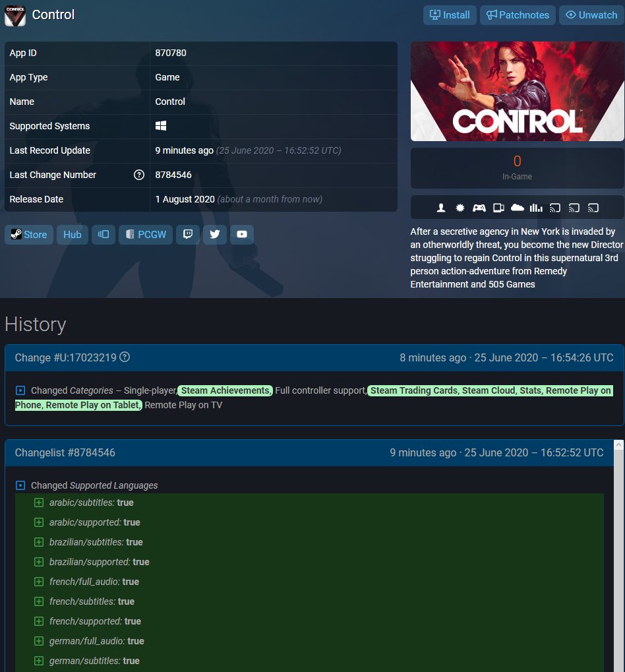This screenshot has width=625, height=672.
Task: Click the plus icon for brazilian/subtitles
Action: click(38, 541)
